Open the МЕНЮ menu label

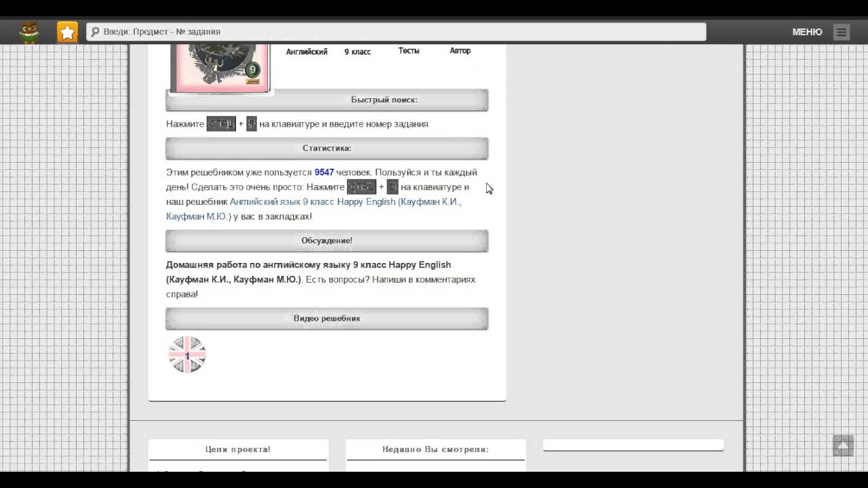(807, 32)
